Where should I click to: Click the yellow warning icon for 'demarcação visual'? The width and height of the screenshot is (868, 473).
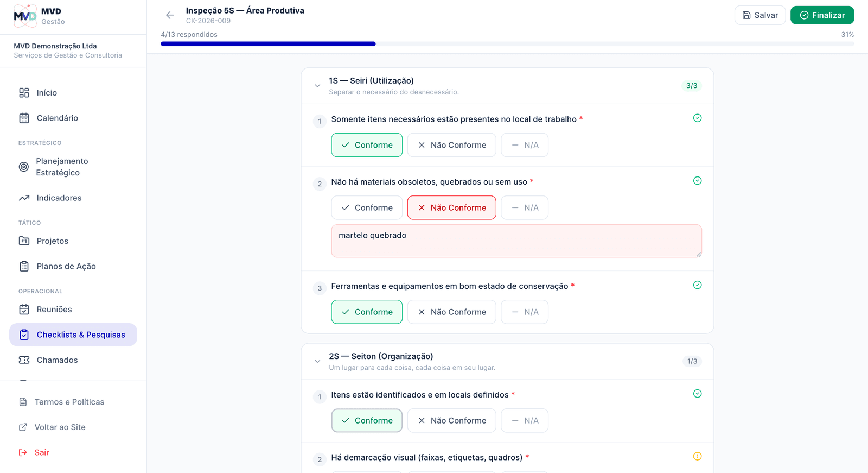tap(697, 456)
